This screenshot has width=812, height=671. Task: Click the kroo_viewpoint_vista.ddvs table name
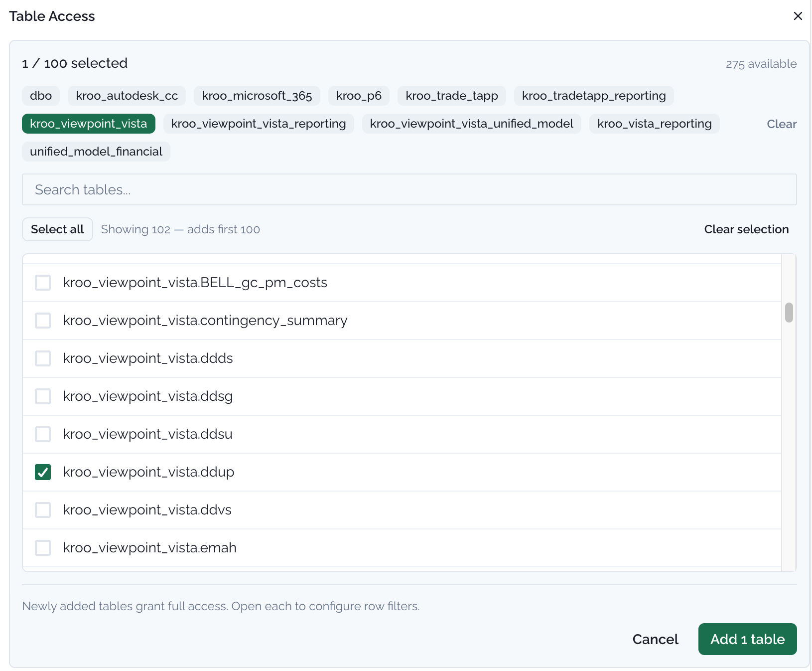click(147, 510)
